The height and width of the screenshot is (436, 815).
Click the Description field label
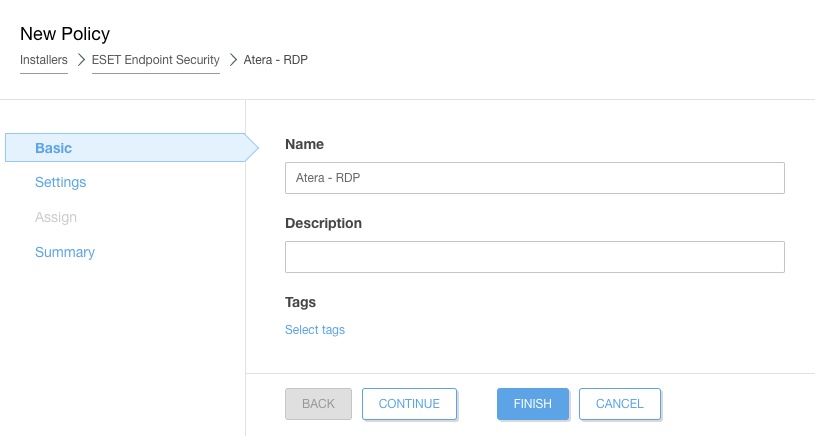coord(323,223)
